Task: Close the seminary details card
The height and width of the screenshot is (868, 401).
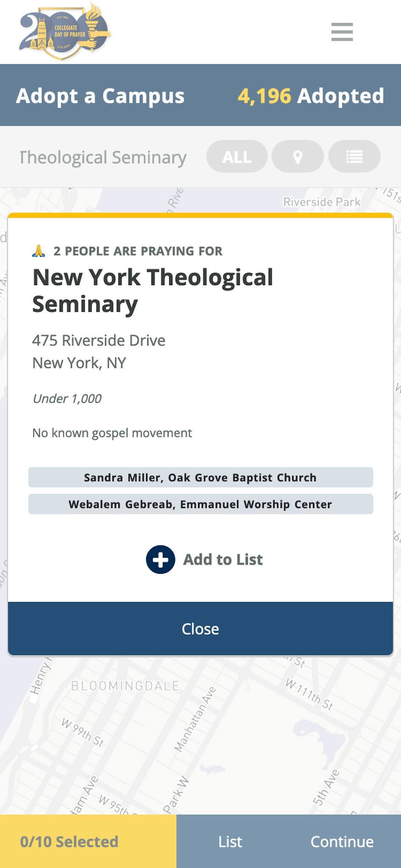Action: (x=200, y=628)
